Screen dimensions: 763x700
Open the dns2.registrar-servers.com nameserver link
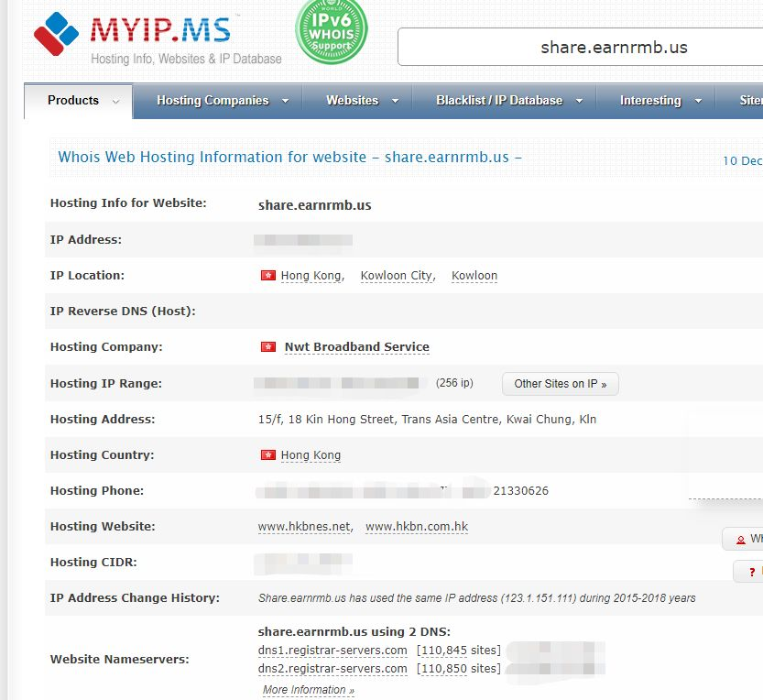coord(332,669)
